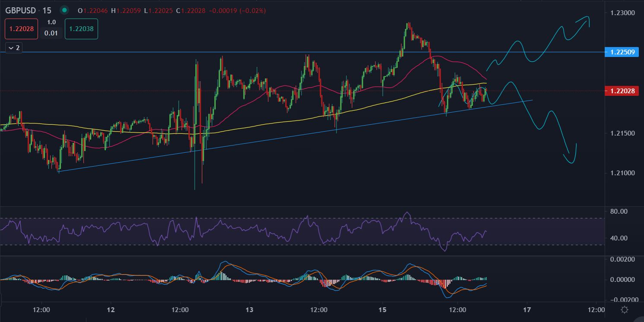This screenshot has width=644, height=322.
Task: Click the green buy price button 1.22038
Action: point(81,29)
